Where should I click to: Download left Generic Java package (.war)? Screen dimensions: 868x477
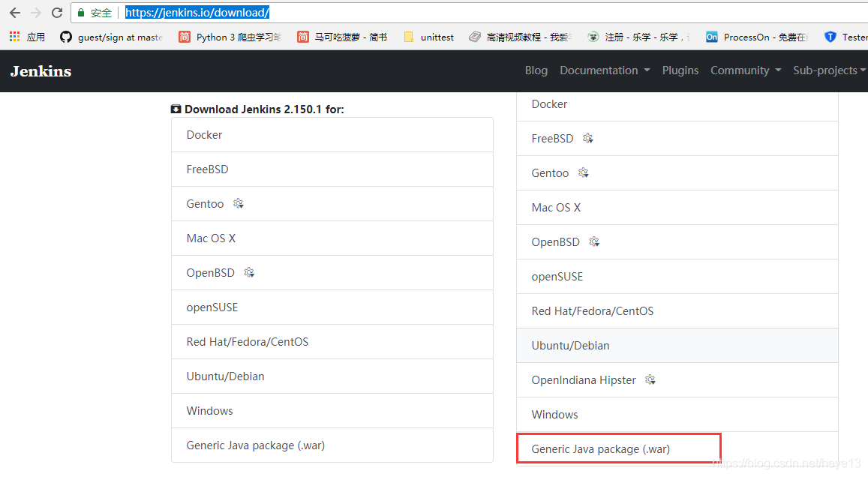click(332, 445)
